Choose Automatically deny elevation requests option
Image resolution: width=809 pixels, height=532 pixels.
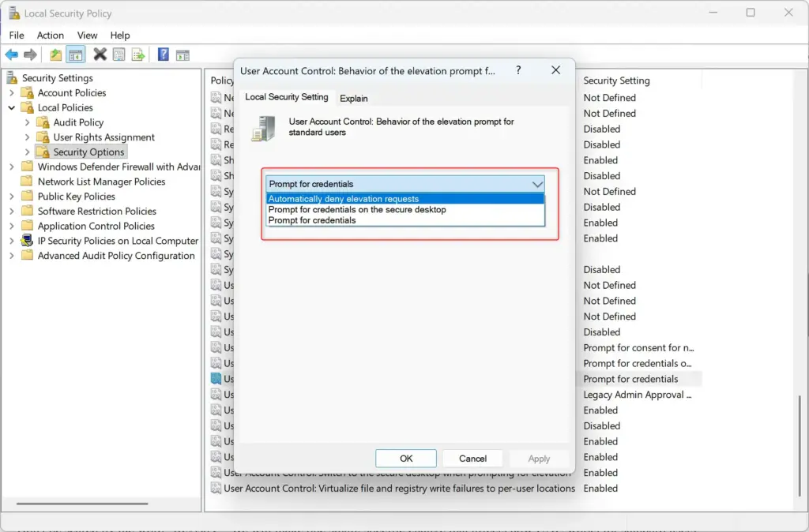(405, 199)
